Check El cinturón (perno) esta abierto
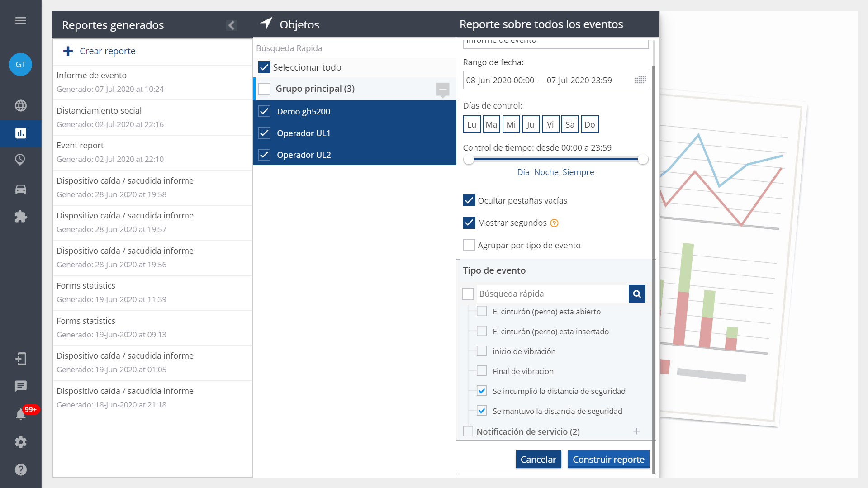The height and width of the screenshot is (488, 868). tap(482, 311)
